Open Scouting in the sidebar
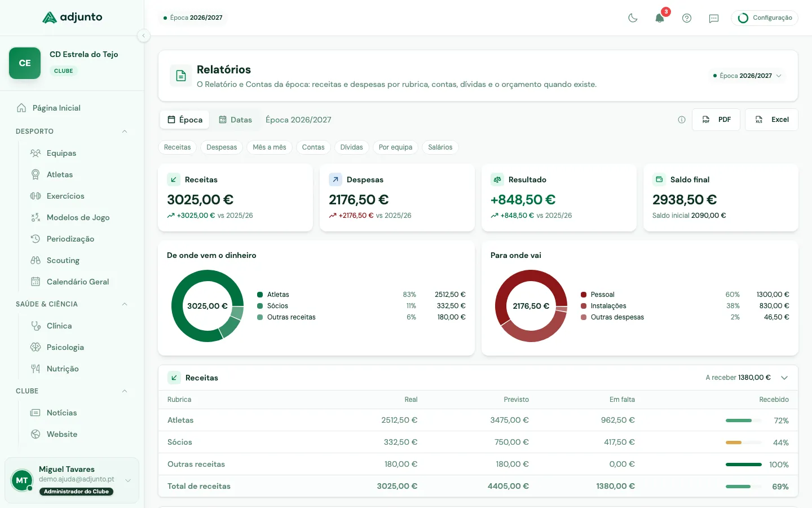This screenshot has height=508, width=812. (x=79, y=260)
